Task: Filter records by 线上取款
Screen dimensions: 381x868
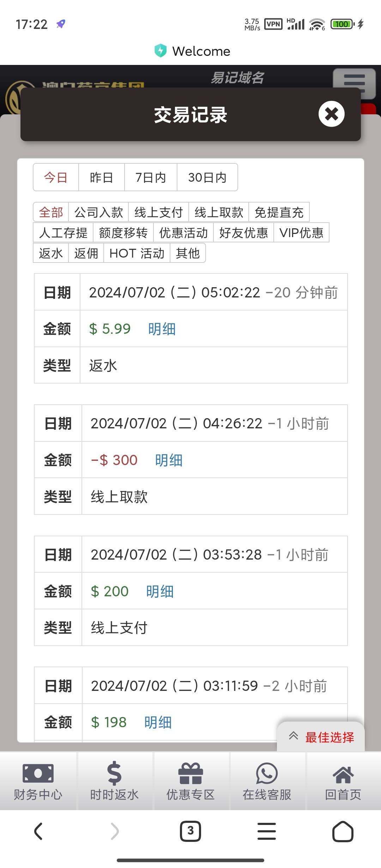Action: 219,212
